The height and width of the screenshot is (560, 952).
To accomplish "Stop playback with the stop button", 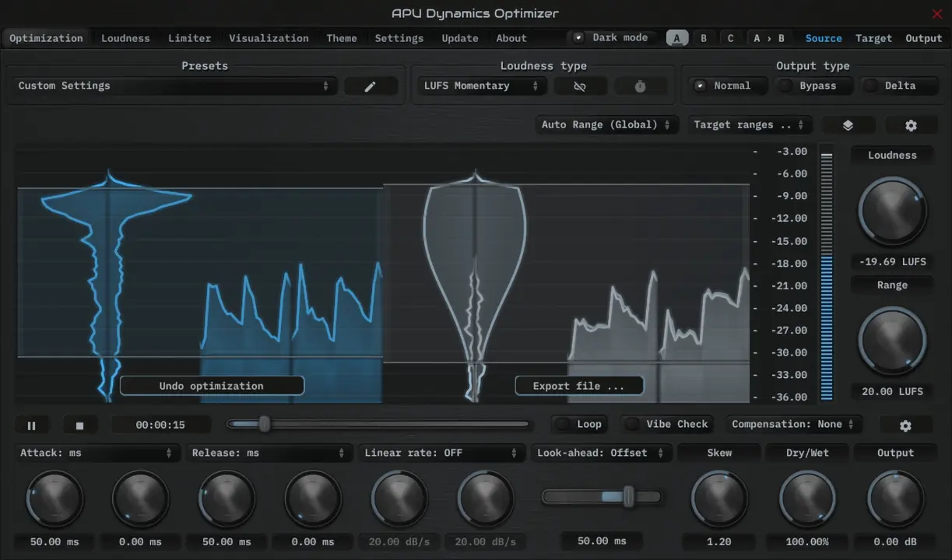I will click(79, 425).
